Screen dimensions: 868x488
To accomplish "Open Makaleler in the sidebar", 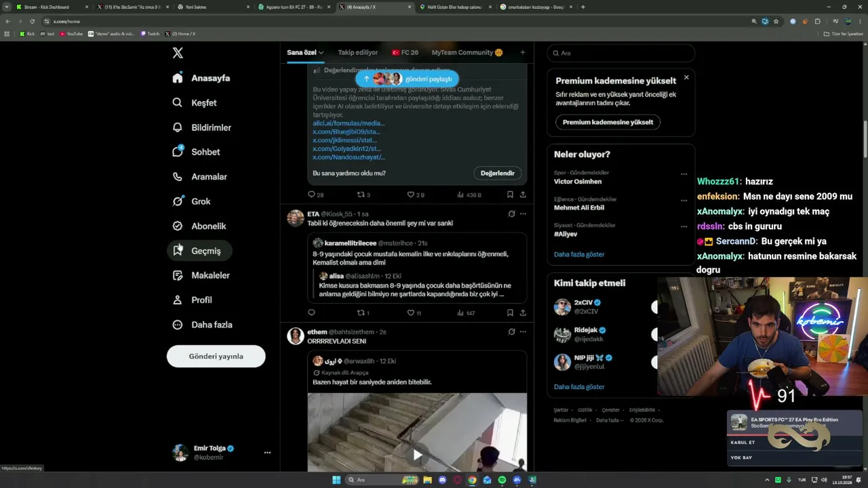I will point(201,275).
